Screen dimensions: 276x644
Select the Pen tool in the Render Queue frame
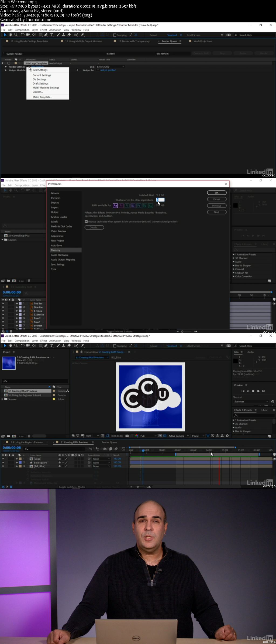coord(46,35)
